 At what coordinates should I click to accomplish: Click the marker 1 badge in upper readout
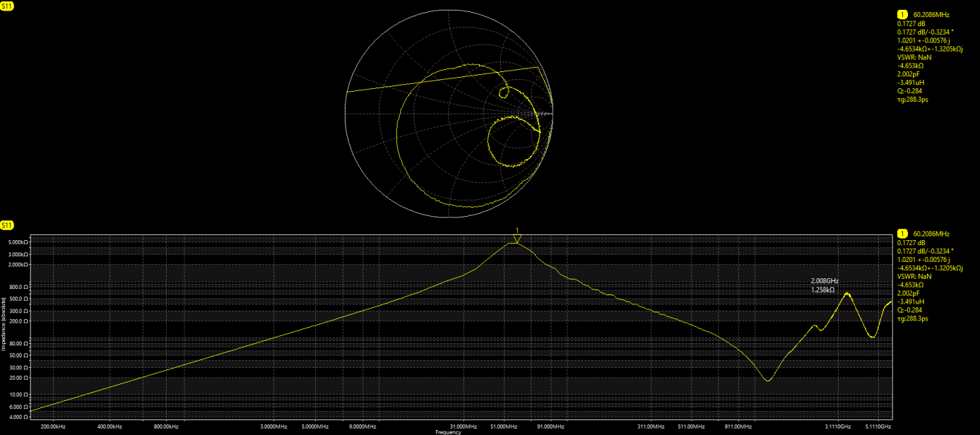[902, 14]
